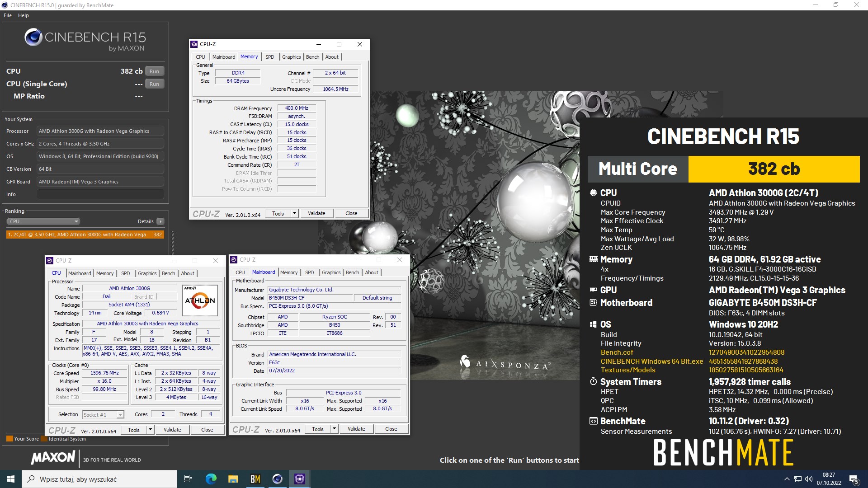868x488 pixels.
Task: Open Mainboard tab in the CPU-Z CPU window
Action: point(80,273)
